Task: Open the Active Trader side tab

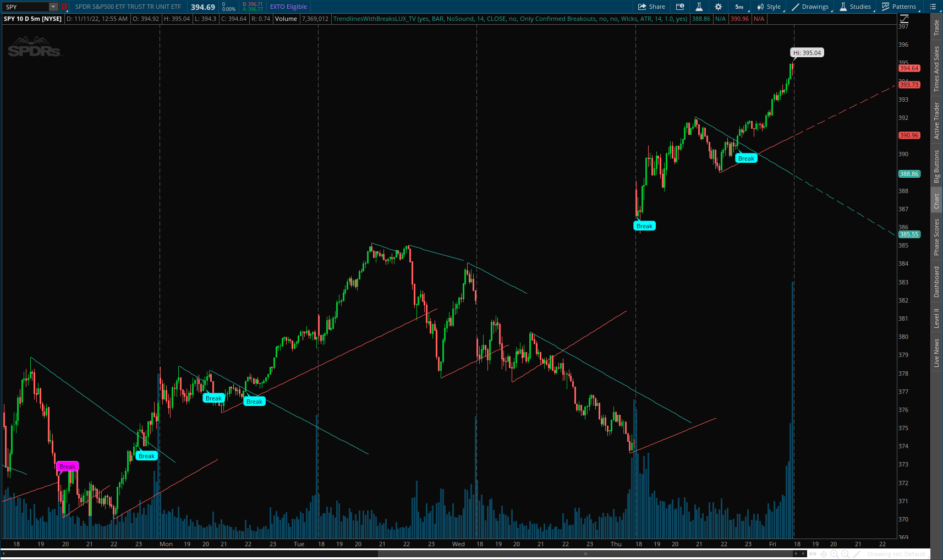Action: coord(936,120)
